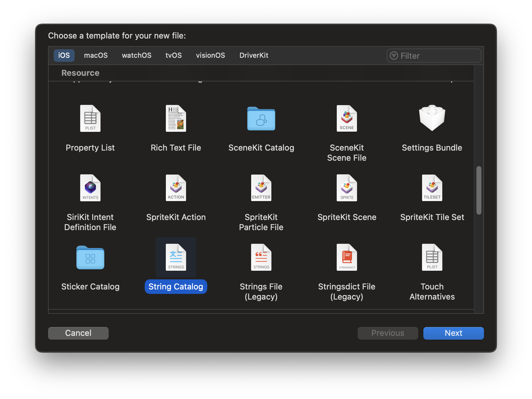532x399 pixels.
Task: Pick the Sticker Catalog folder icon
Action: click(x=90, y=257)
